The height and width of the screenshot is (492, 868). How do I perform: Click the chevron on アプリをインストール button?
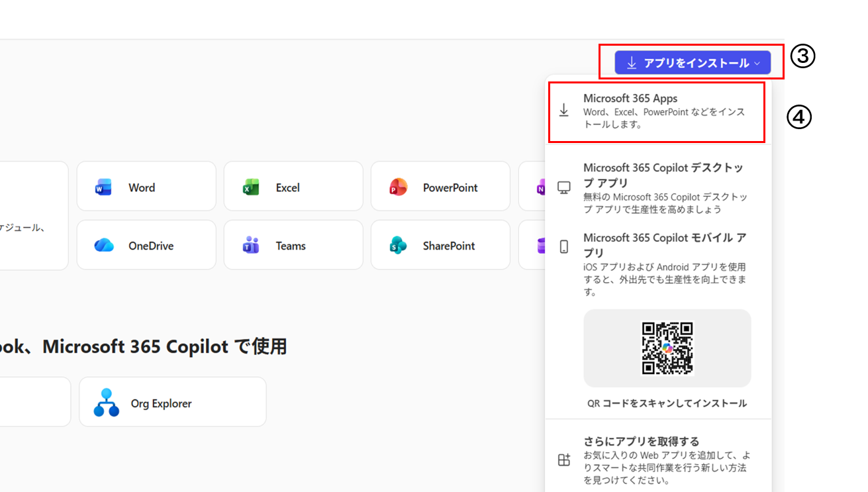tap(757, 64)
